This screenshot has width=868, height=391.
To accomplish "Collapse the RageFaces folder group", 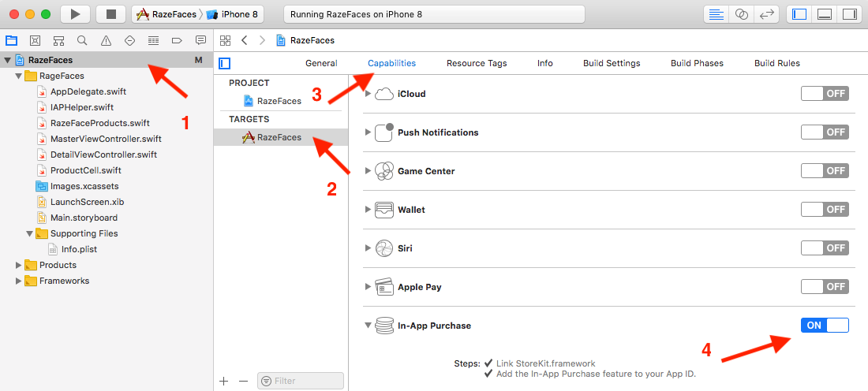I will point(18,76).
